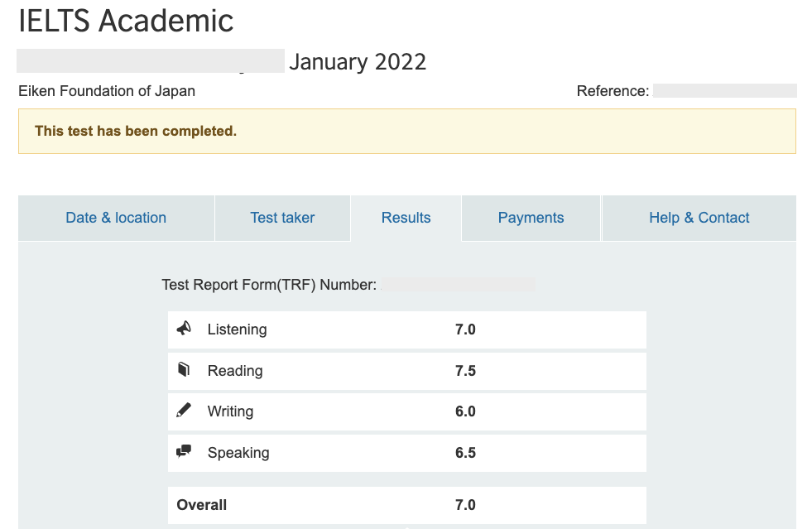Click the Writing pencil icon
812x529 pixels.
point(184,411)
